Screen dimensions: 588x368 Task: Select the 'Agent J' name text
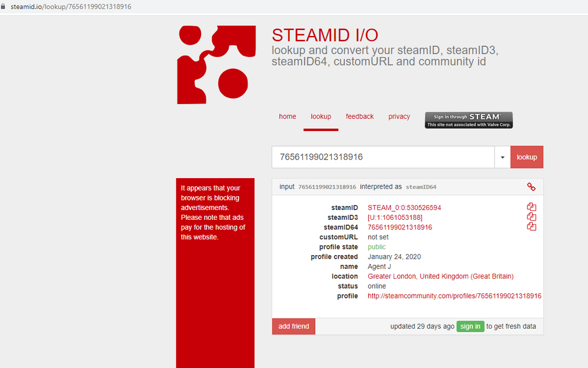(x=379, y=266)
